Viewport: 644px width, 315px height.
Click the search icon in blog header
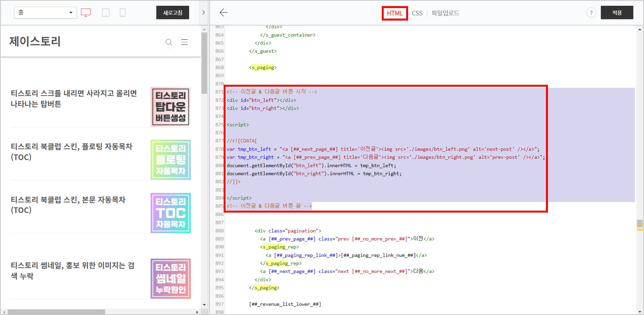(x=169, y=42)
